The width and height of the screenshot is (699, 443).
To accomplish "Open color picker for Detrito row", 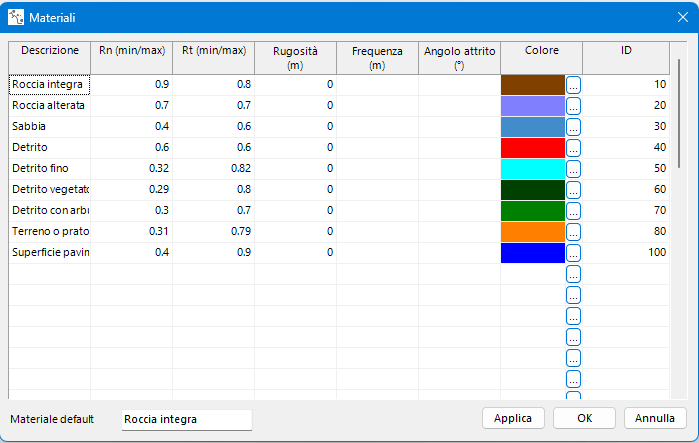I will [573, 148].
